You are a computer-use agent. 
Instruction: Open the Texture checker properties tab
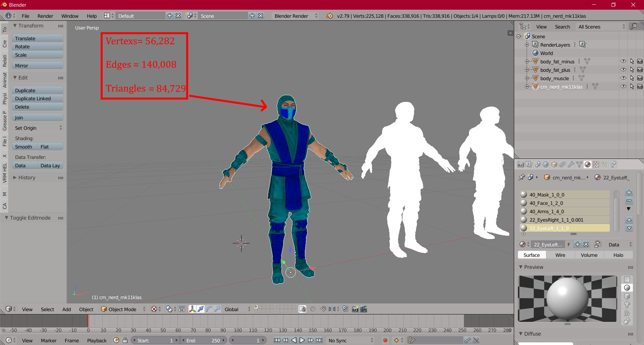pyautogui.click(x=596, y=164)
